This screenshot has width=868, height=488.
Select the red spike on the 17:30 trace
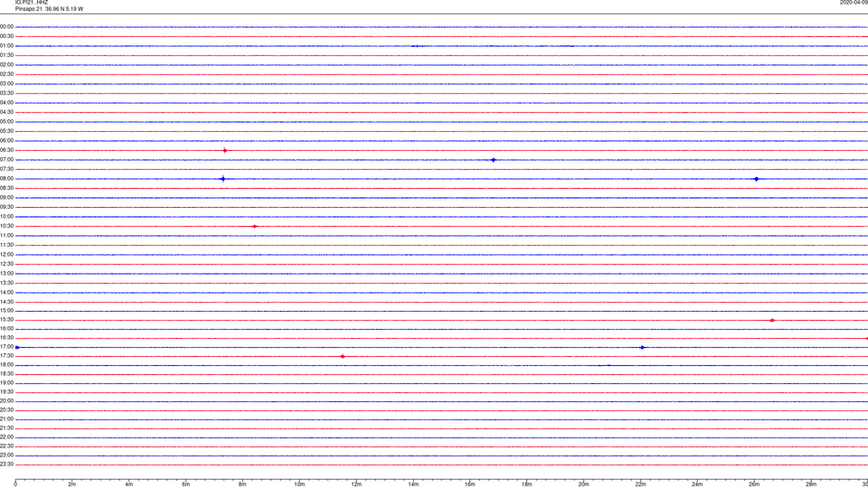point(343,356)
